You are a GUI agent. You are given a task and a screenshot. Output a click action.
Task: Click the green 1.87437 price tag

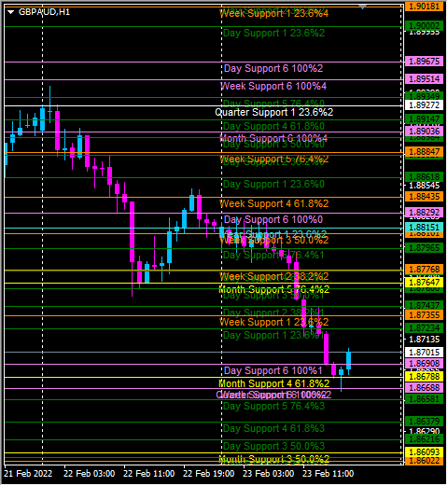click(x=424, y=306)
